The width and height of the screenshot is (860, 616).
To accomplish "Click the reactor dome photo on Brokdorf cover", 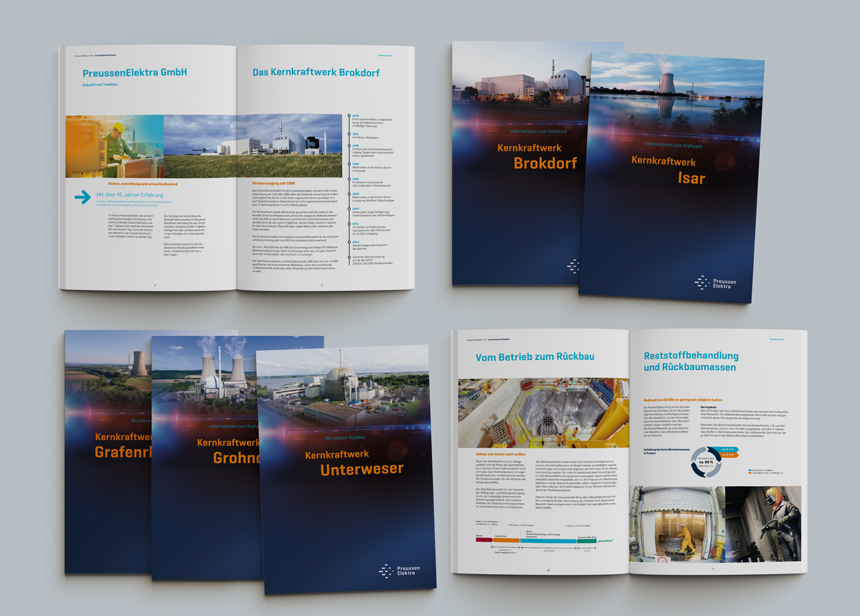I will (x=521, y=83).
